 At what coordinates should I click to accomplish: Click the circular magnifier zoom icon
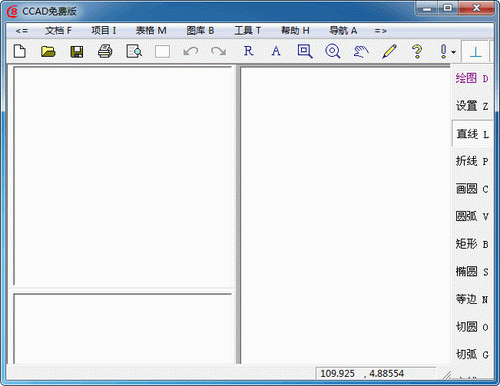tap(333, 51)
